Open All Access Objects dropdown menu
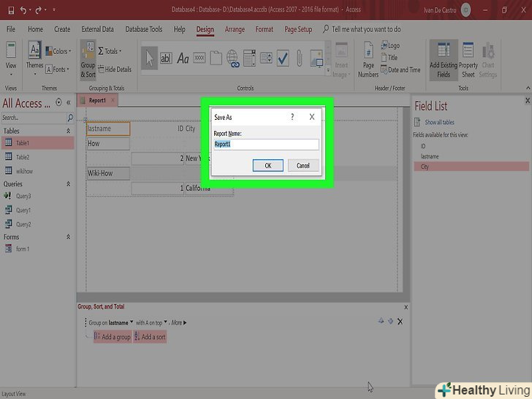532x399 pixels. tap(58, 102)
